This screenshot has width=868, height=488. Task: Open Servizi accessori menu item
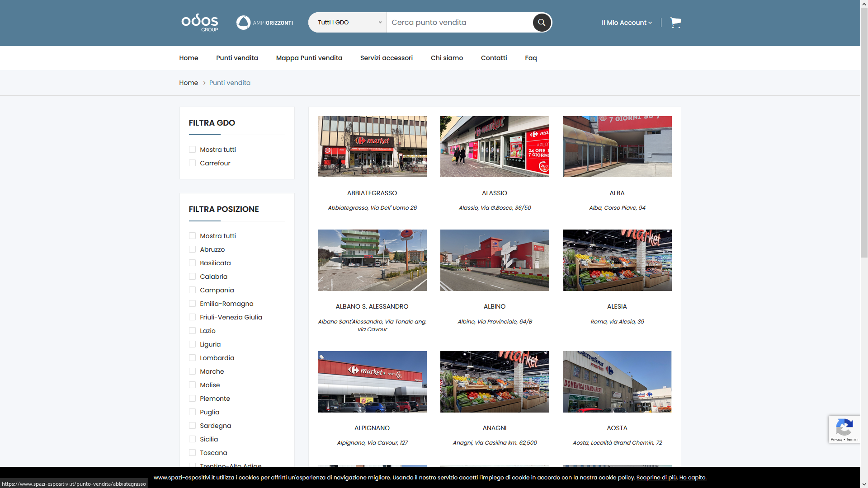click(x=387, y=58)
